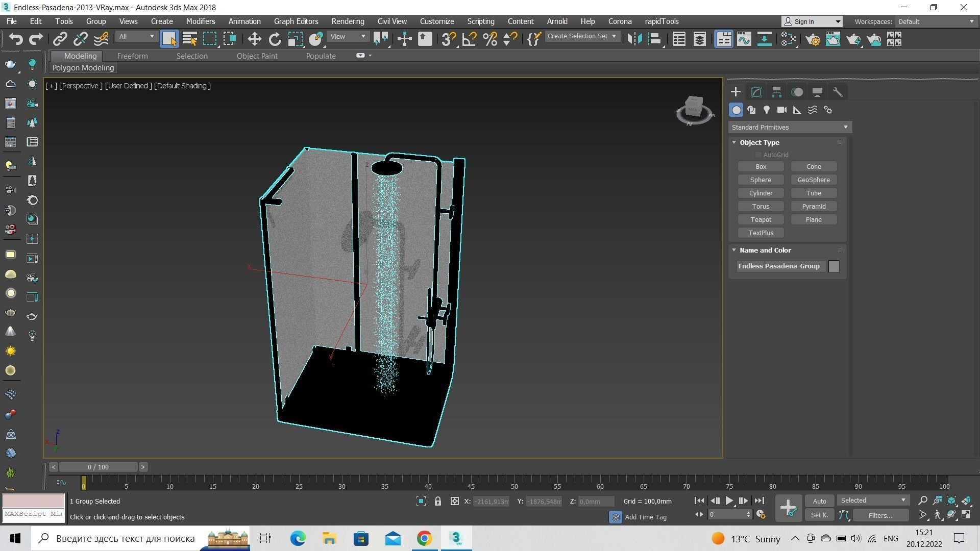Click the Cameras creation category icon
This screenshot has height=551, width=980.
pos(782,110)
